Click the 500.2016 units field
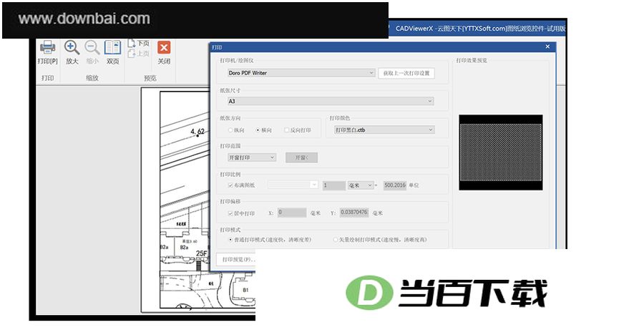This screenshot has width=644, height=335. (x=395, y=185)
